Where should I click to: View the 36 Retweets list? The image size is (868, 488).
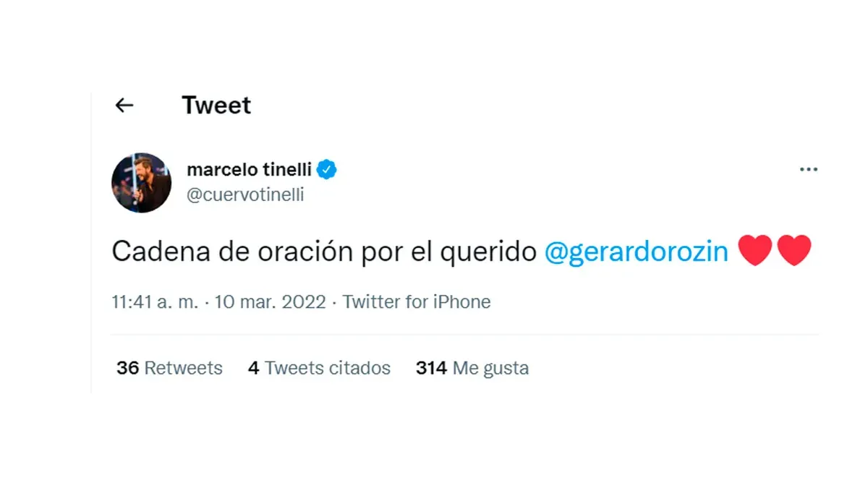169,368
